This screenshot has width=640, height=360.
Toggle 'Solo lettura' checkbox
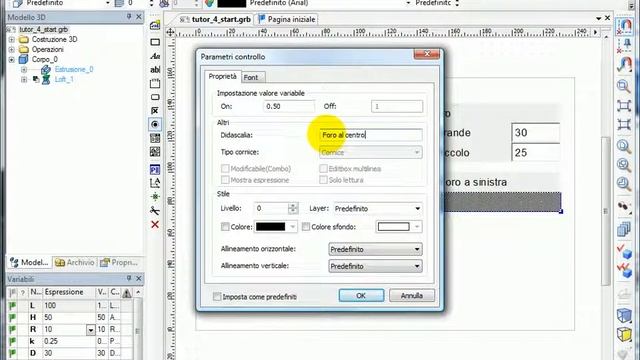[x=323, y=180]
